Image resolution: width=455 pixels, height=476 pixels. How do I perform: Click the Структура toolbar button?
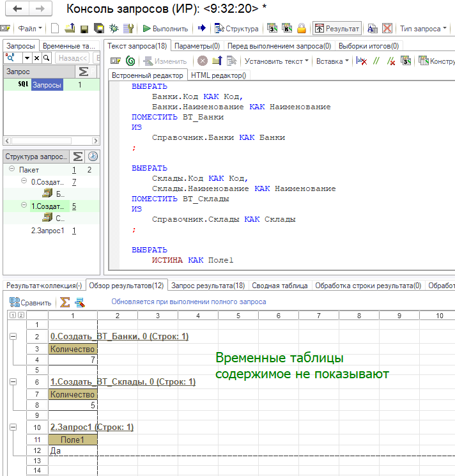236,29
